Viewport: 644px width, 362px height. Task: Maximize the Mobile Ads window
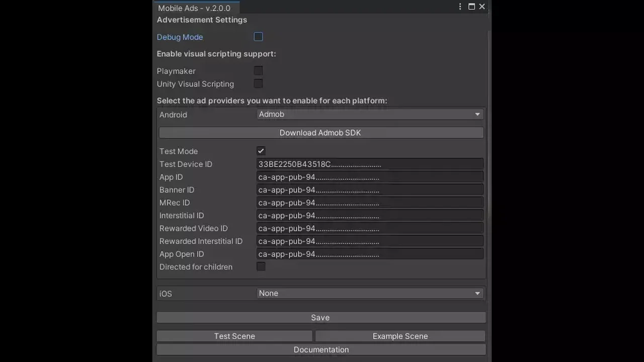pyautogui.click(x=471, y=7)
